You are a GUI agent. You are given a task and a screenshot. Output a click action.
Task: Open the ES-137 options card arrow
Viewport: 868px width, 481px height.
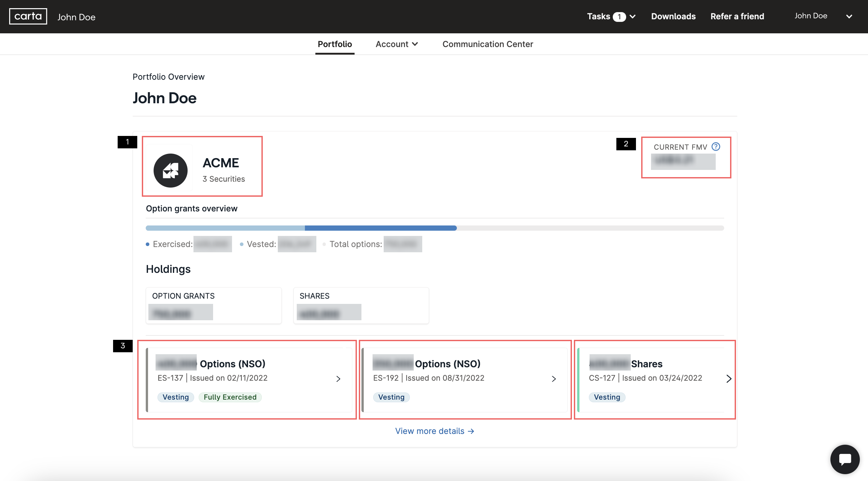click(x=338, y=379)
